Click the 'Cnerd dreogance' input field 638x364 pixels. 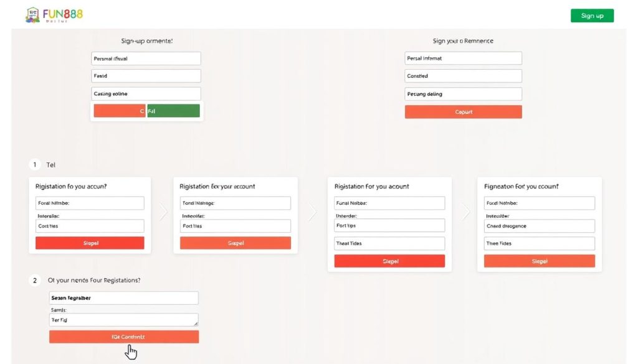(539, 226)
